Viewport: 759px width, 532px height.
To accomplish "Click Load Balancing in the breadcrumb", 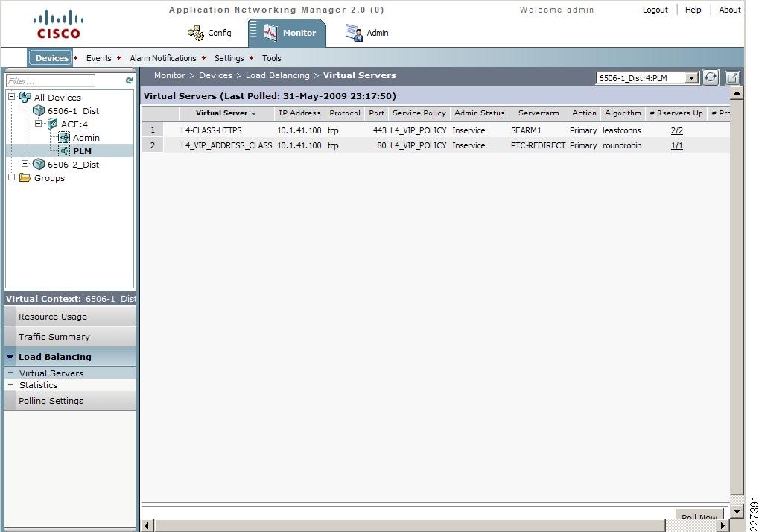I will 277,75.
